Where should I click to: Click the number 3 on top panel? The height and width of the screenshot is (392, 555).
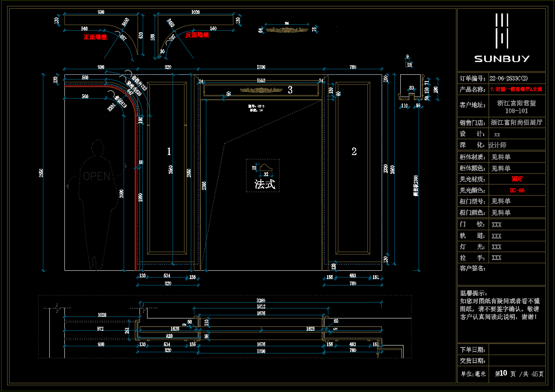(290, 90)
